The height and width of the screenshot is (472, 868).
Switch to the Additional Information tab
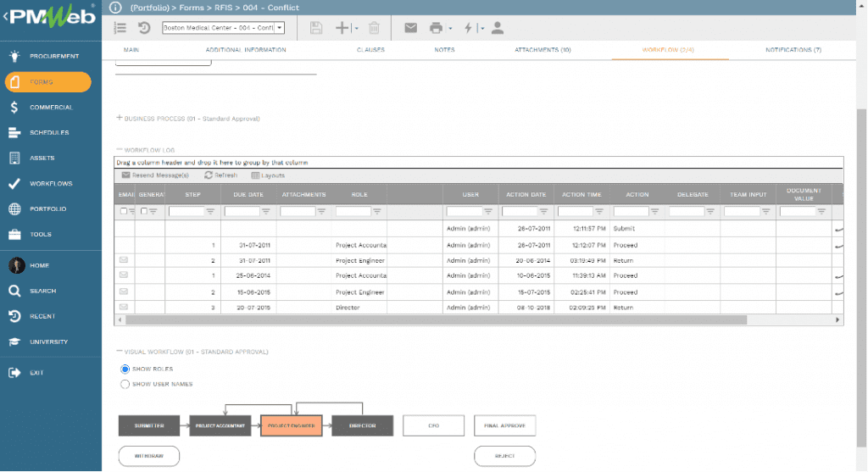point(246,50)
